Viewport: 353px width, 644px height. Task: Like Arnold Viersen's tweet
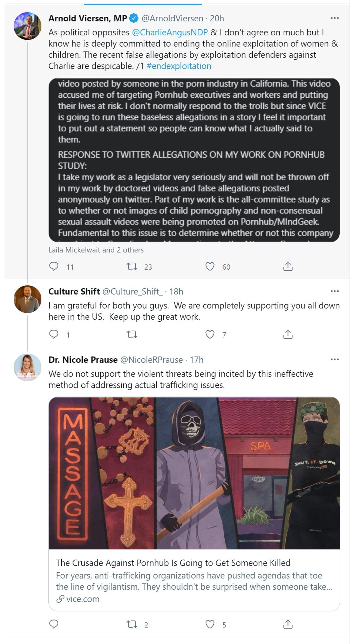pos(210,266)
